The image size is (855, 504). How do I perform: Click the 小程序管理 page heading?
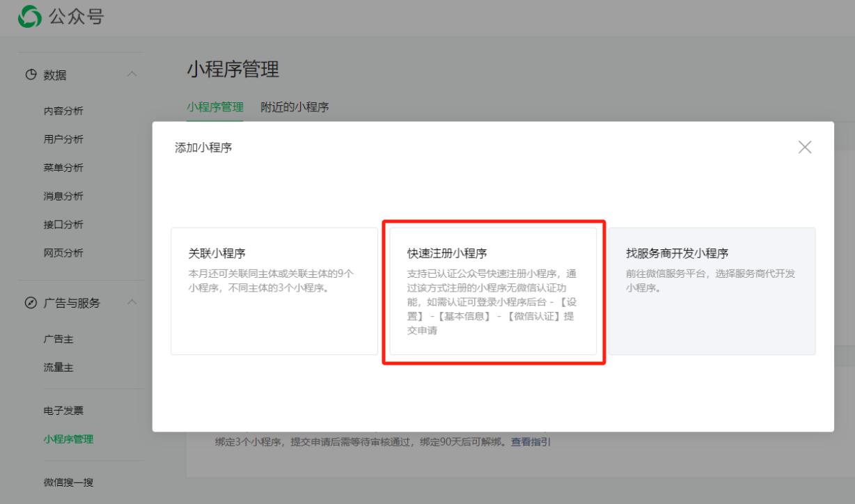click(233, 70)
